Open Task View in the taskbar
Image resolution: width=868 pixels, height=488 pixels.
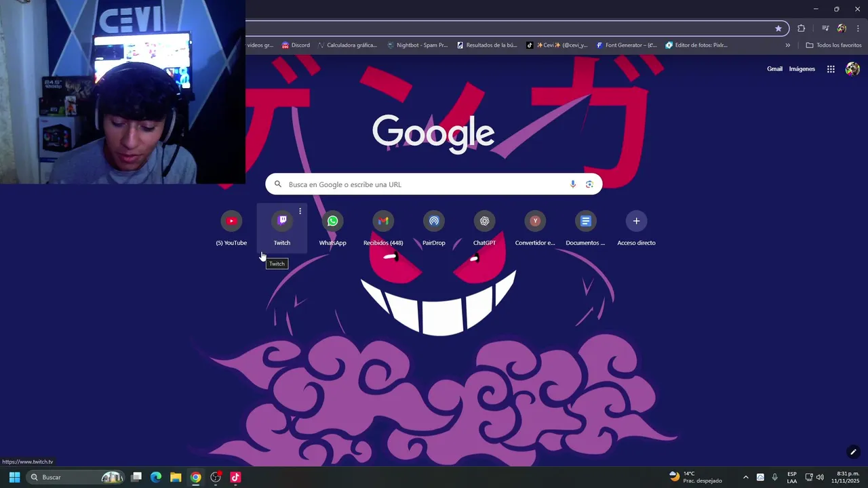coord(136,477)
